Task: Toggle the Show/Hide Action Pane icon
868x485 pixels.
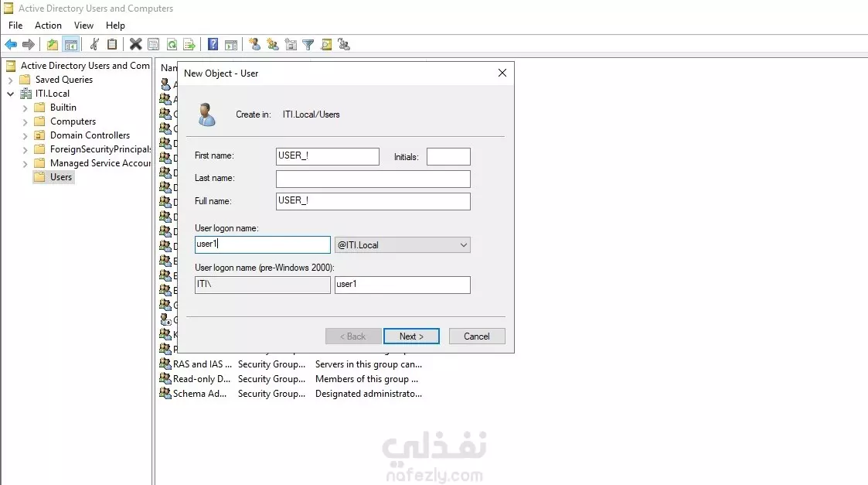Action: coord(231,44)
